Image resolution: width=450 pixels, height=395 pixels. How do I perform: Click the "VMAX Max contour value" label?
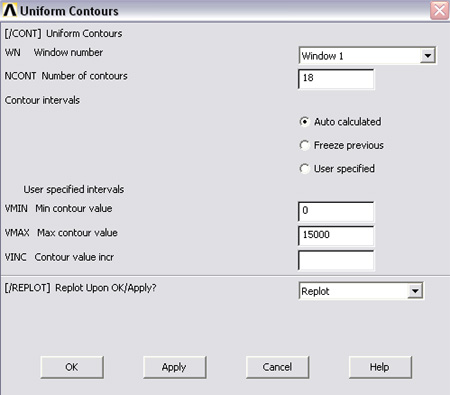pos(61,233)
